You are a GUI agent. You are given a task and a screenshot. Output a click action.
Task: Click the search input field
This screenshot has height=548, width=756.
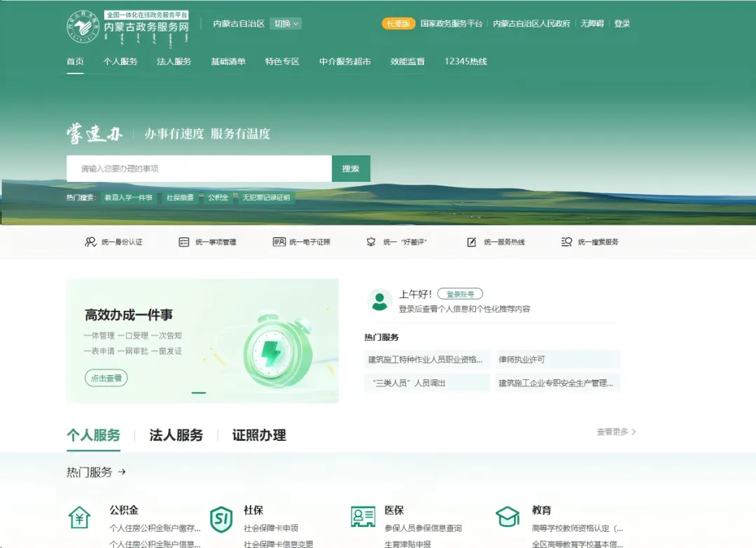[x=199, y=169]
